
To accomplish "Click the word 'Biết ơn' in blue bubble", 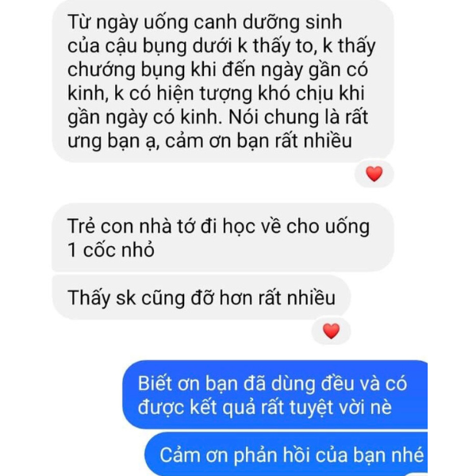I will tap(169, 383).
